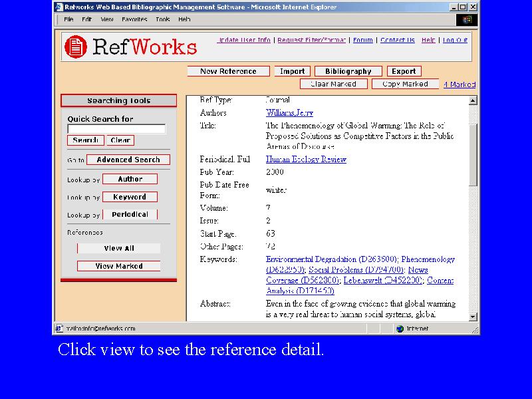Open the Bibliography button
532x399 pixels.
(348, 71)
